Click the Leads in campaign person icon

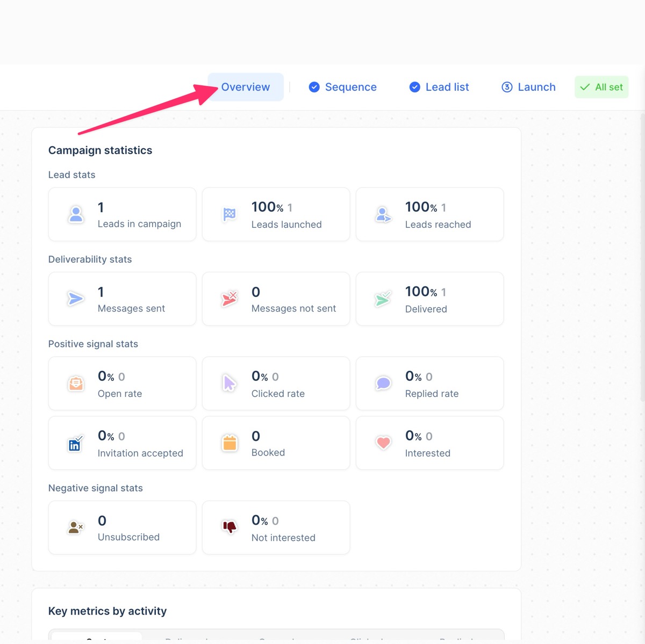pyautogui.click(x=76, y=215)
